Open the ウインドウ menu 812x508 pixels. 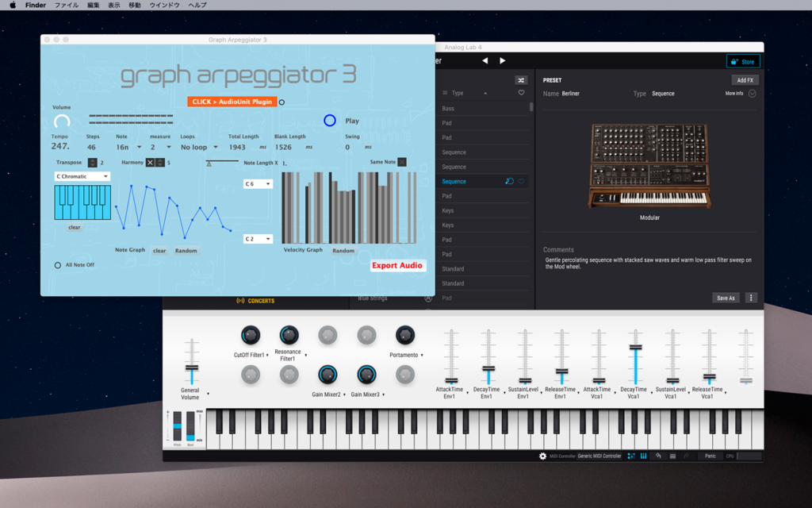click(165, 6)
